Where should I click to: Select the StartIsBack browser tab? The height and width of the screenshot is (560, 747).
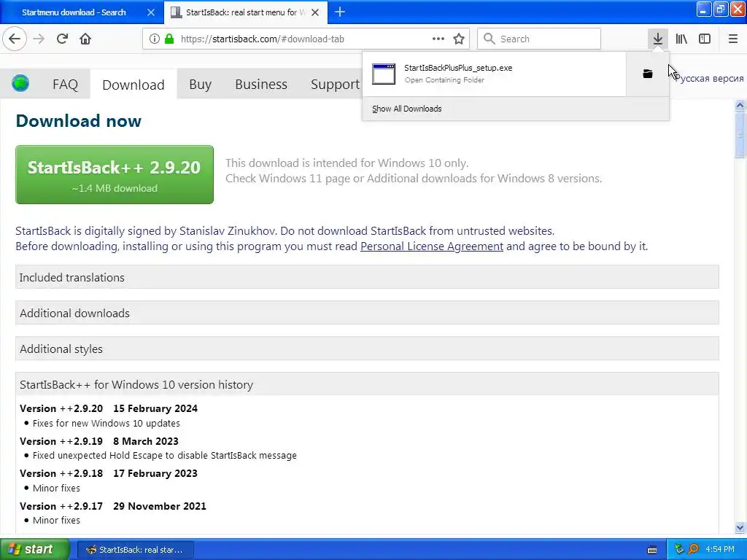(246, 12)
